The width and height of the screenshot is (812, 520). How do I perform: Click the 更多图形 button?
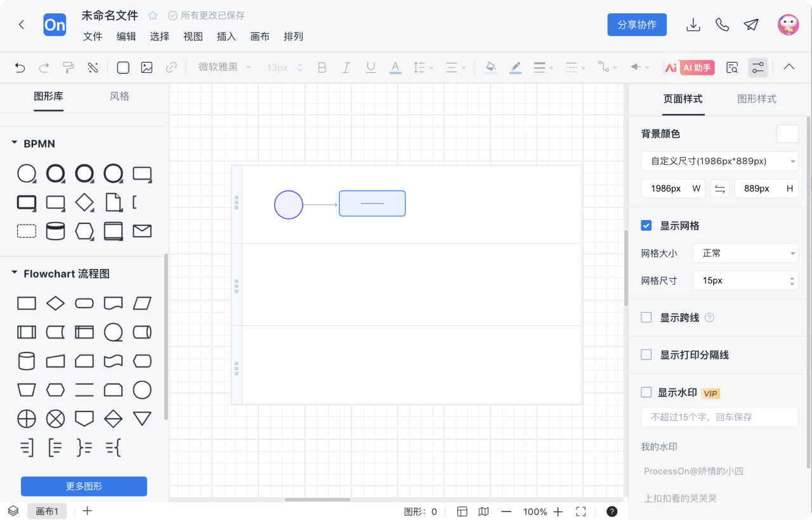click(84, 486)
